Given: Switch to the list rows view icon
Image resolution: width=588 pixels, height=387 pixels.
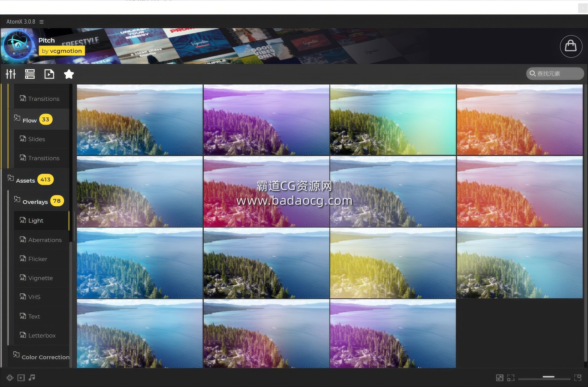Looking at the screenshot, I should (x=30, y=74).
